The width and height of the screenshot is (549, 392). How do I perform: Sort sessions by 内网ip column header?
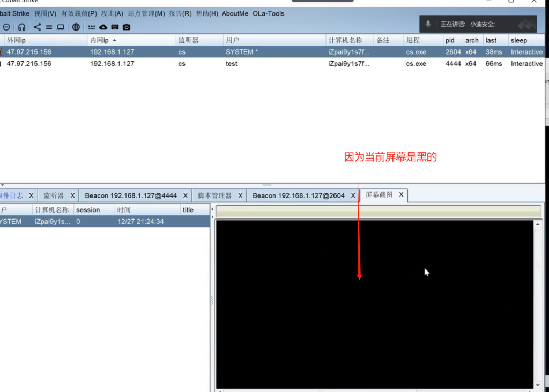coord(132,40)
